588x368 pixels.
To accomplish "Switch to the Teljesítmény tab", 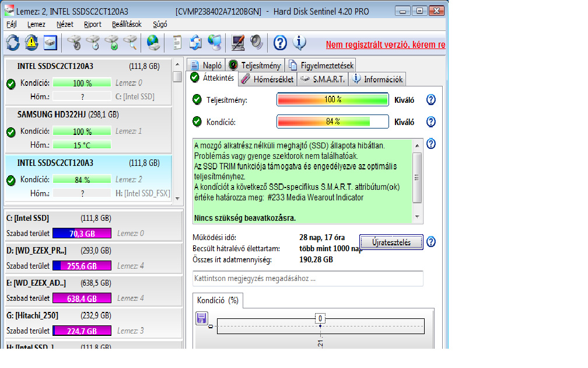I will 255,65.
